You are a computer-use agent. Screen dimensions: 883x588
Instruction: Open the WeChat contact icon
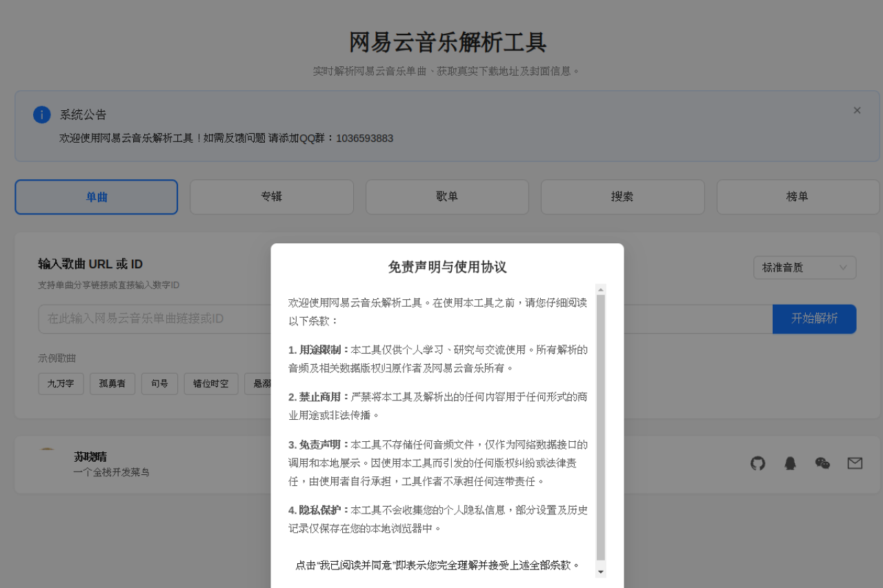pos(822,463)
